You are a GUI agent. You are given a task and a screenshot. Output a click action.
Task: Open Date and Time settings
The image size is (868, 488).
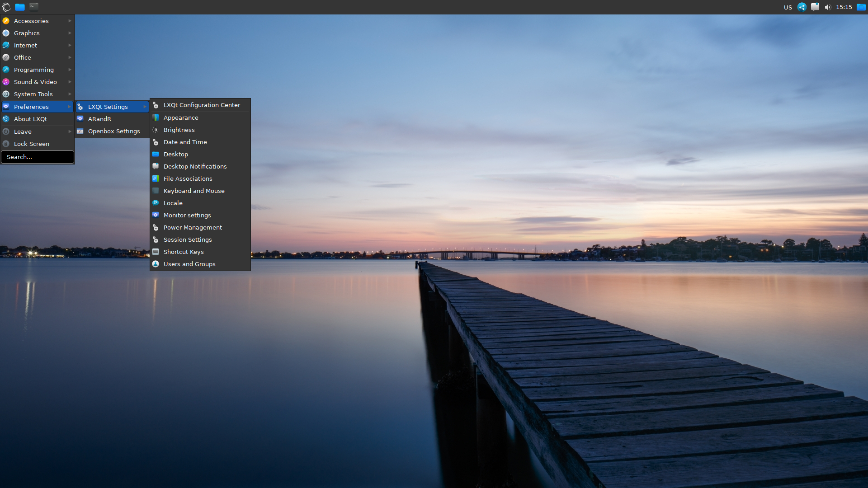point(200,142)
